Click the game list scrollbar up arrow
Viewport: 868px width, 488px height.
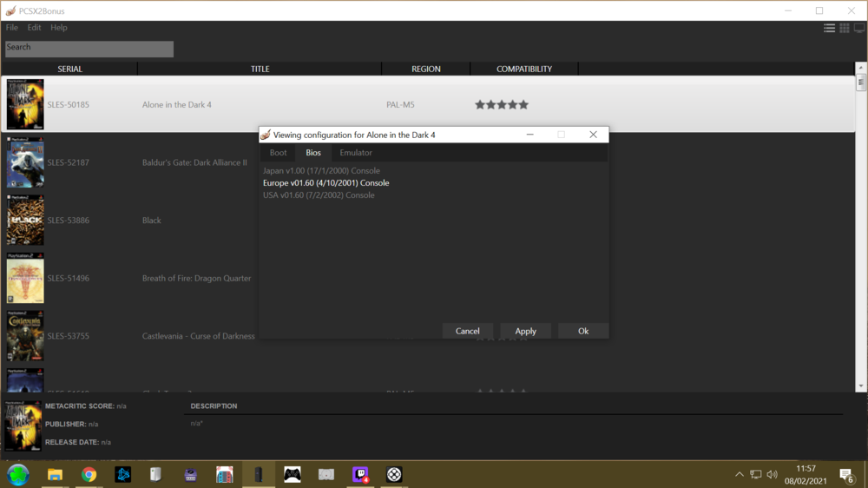[861, 69]
